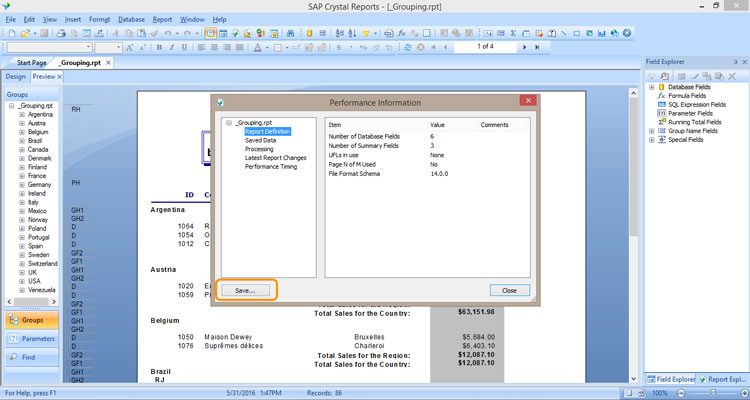Switch to the Design tab
This screenshot has height=400, width=750.
[x=15, y=77]
